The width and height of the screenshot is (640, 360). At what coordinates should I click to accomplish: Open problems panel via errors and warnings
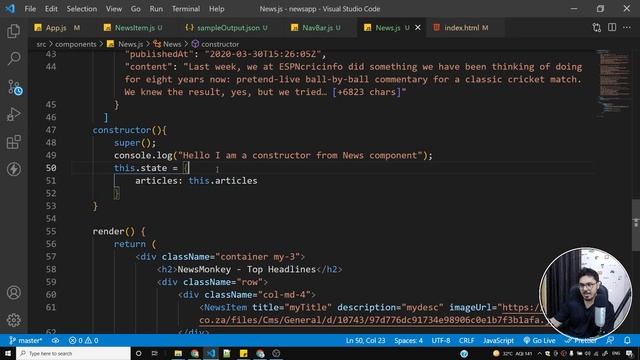click(x=83, y=340)
